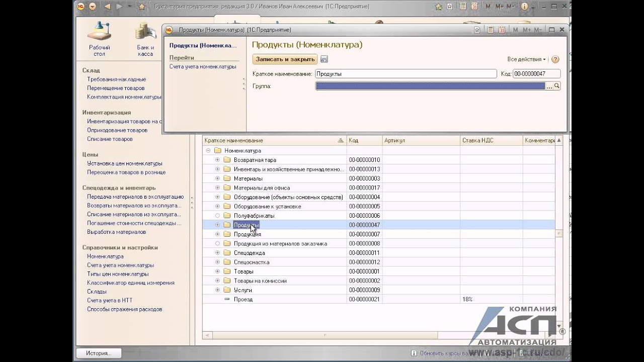This screenshot has width=644, height=362.
Task: Open Способы отражения расходов link
Action: coord(124,309)
